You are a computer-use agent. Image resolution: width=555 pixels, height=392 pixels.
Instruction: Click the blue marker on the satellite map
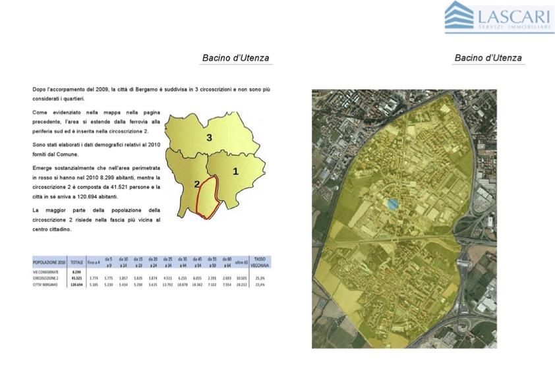coord(392,204)
